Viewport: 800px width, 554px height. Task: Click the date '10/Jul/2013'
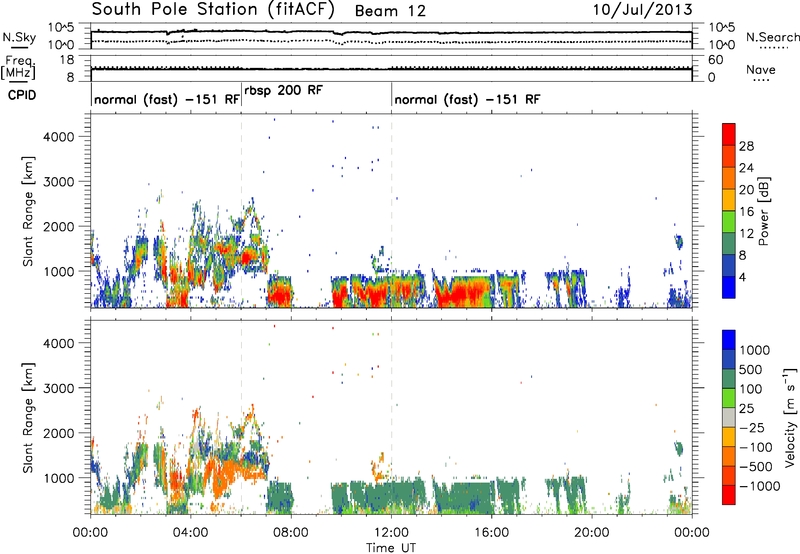pyautogui.click(x=642, y=10)
